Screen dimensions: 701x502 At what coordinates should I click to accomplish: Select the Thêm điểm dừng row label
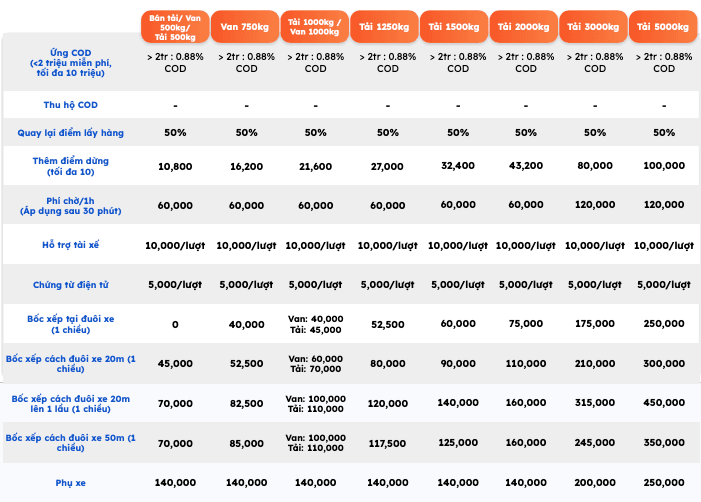70,166
